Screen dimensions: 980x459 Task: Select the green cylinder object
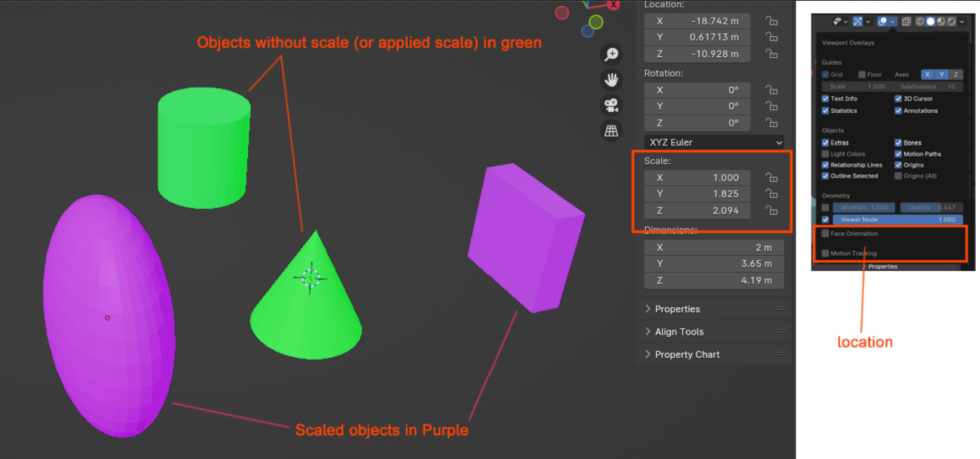pyautogui.click(x=204, y=148)
